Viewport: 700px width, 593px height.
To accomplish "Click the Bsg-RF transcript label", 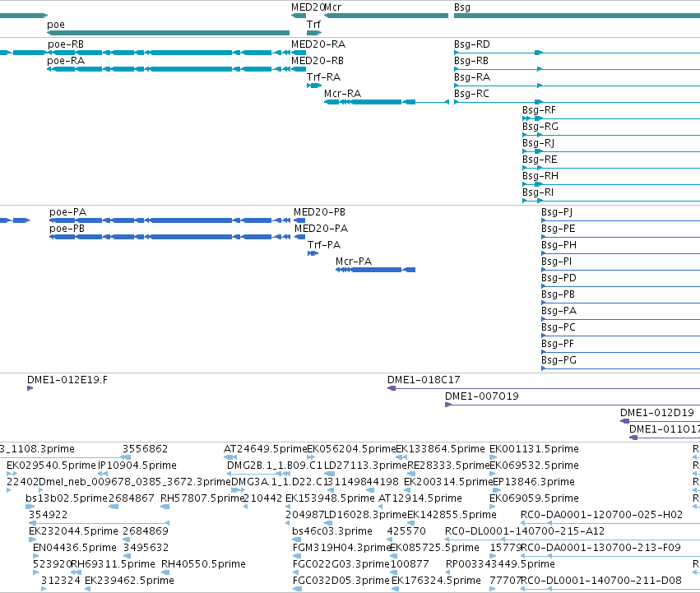I will tap(539, 110).
